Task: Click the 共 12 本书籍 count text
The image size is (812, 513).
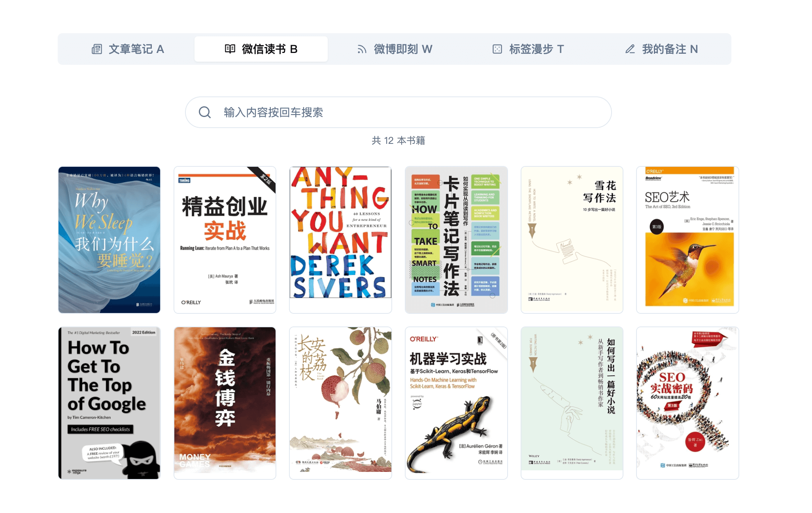Action: pyautogui.click(x=398, y=141)
